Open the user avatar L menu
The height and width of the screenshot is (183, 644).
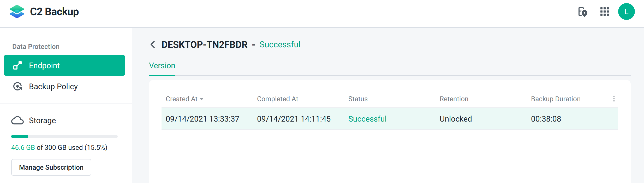[x=626, y=12]
